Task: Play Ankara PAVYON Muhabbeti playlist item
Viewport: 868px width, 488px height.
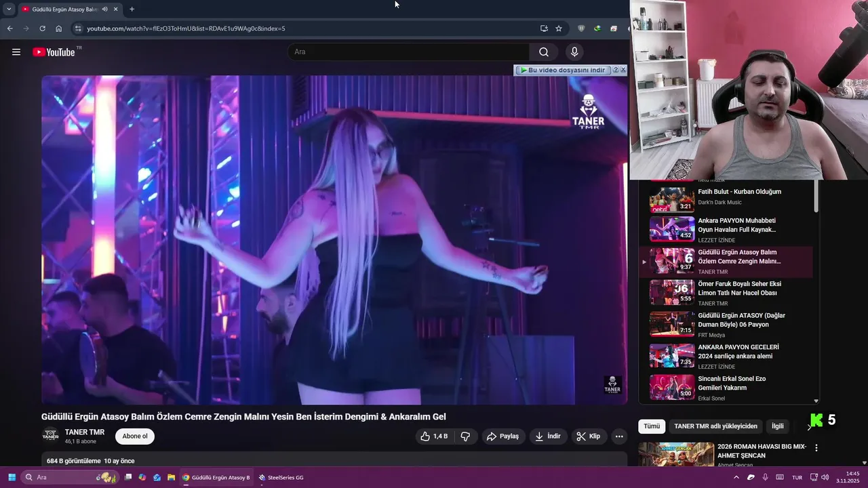Action: pyautogui.click(x=726, y=229)
